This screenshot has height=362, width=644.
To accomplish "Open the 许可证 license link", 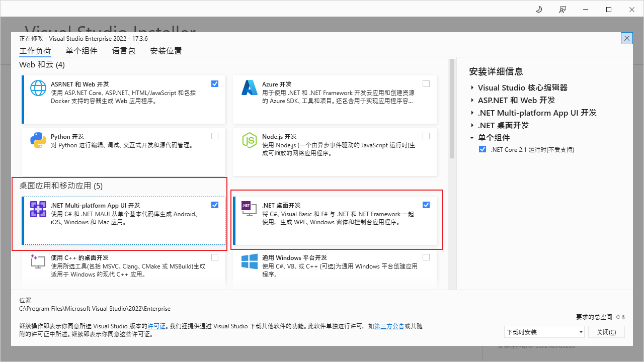I will click(156, 326).
